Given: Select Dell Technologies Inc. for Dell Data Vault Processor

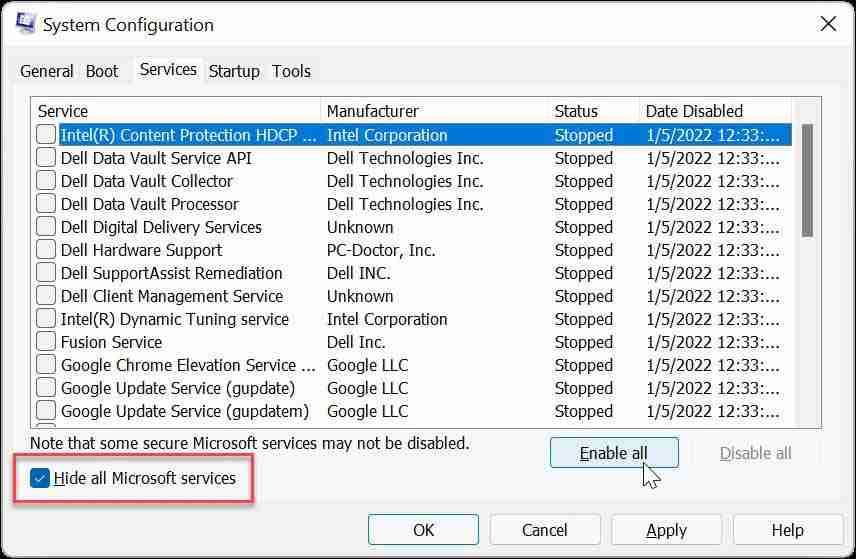Looking at the screenshot, I should [x=405, y=204].
